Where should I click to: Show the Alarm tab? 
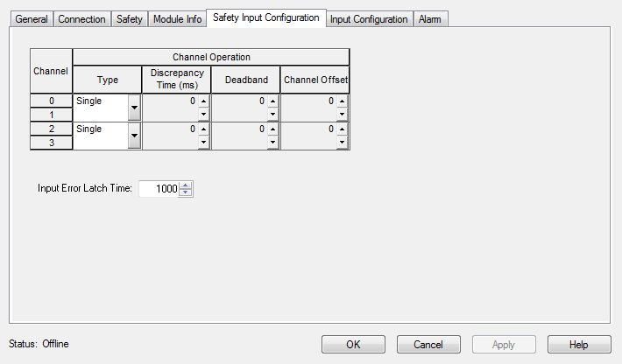[x=430, y=19]
